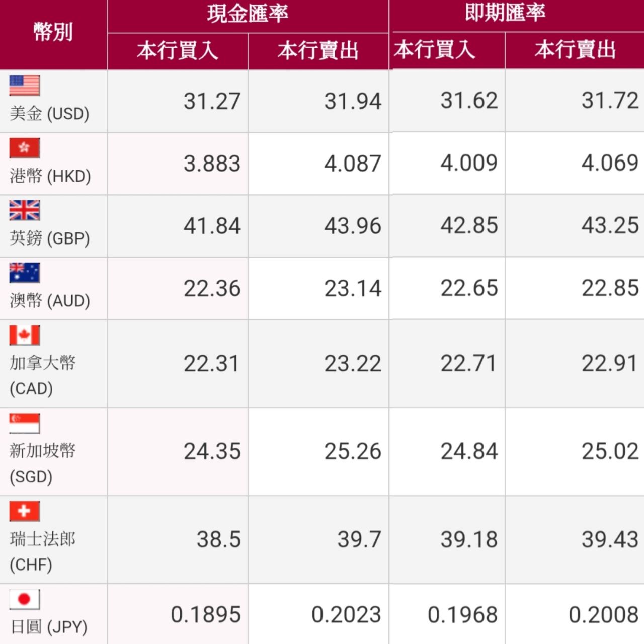Select the 幣別 header cell
Screen dimensions: 644x644
tap(53, 34)
